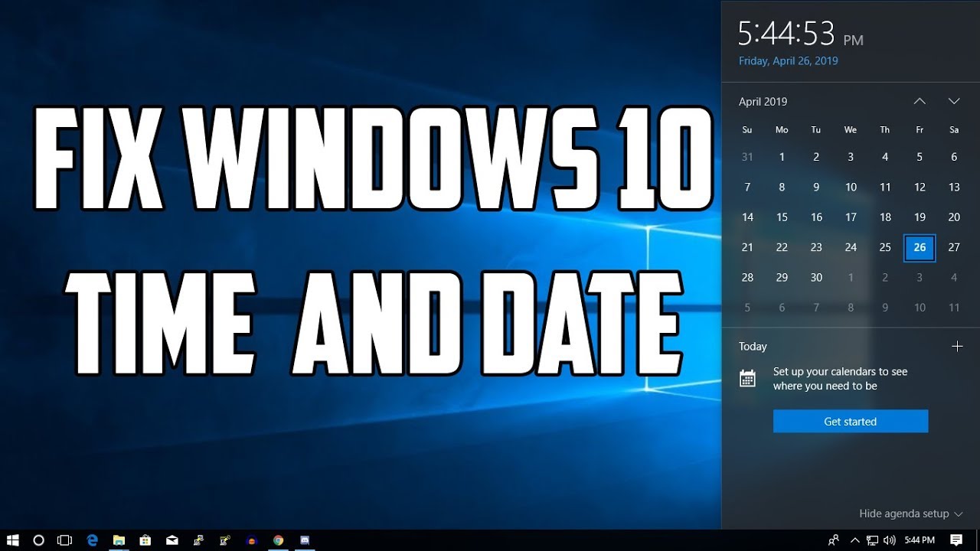Launch Google Chrome from the taskbar

278,540
